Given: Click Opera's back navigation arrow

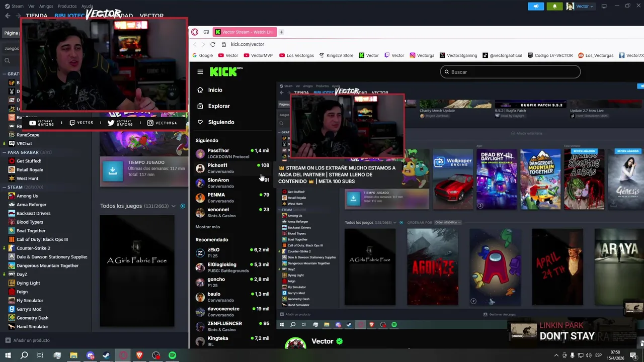Looking at the screenshot, I should 195,44.
